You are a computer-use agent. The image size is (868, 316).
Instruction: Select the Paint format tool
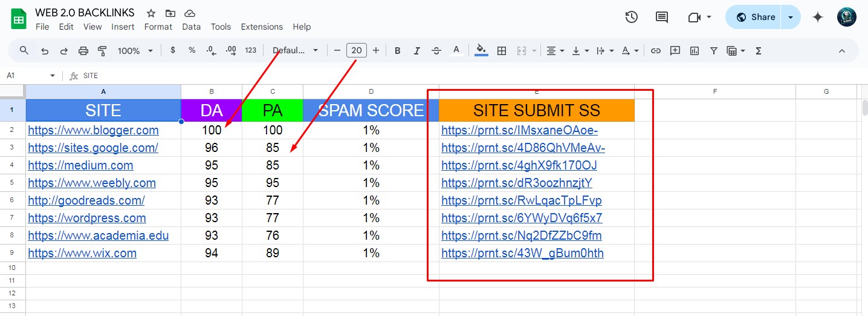pyautogui.click(x=102, y=51)
